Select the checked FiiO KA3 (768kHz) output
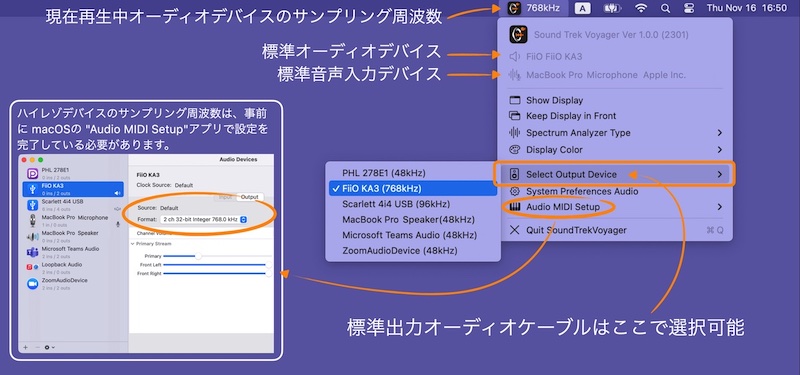Image resolution: width=800 pixels, height=375 pixels. coord(413,188)
